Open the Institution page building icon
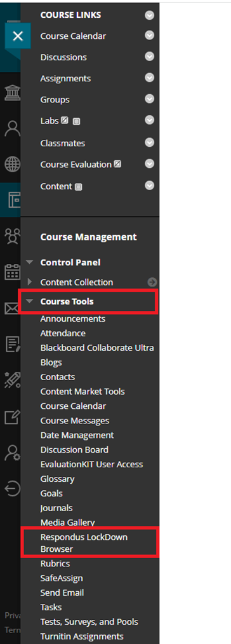 pos(12,93)
